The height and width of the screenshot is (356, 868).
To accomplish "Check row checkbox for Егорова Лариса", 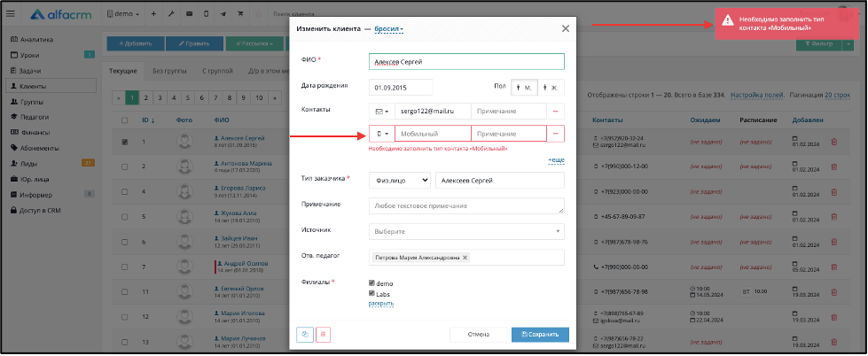I will click(x=124, y=191).
